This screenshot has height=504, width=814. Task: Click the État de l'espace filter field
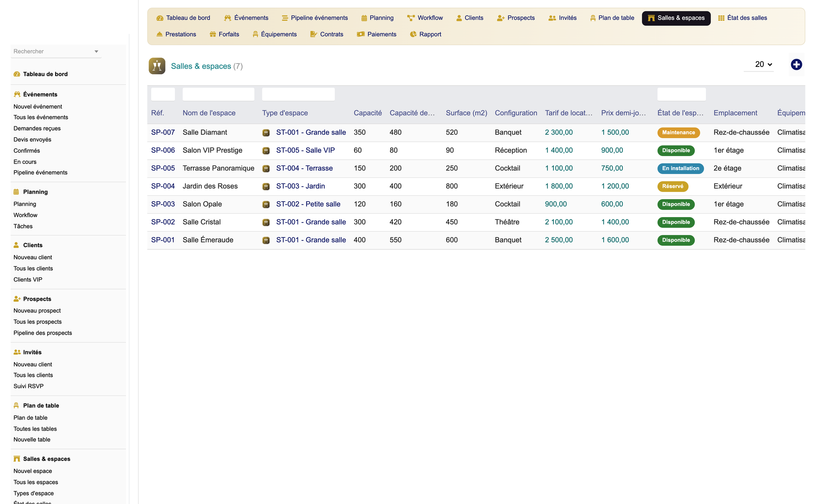681,95
